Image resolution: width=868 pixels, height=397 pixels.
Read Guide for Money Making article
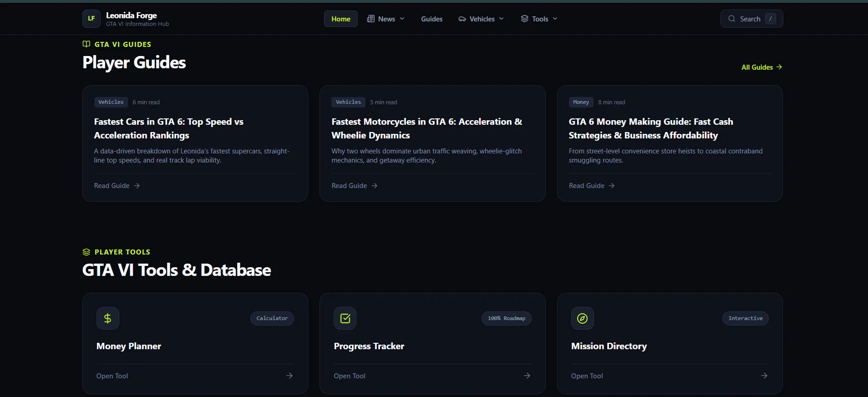click(592, 186)
